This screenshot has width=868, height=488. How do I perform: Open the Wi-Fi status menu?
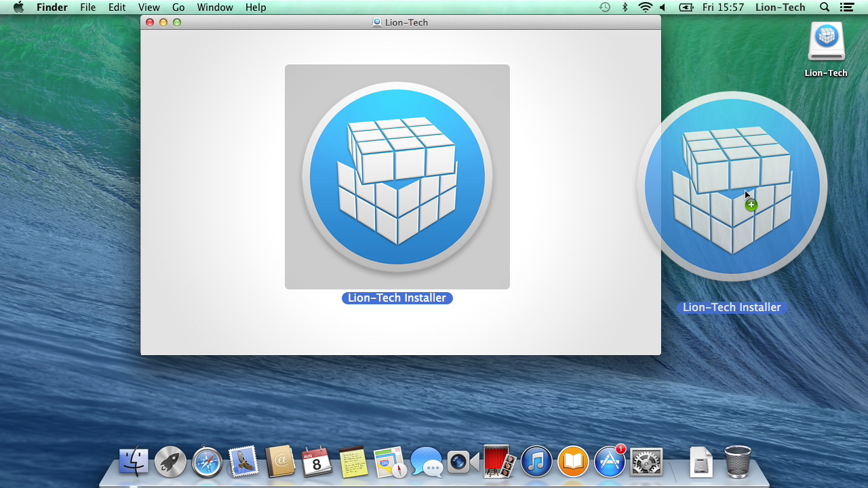click(x=645, y=7)
